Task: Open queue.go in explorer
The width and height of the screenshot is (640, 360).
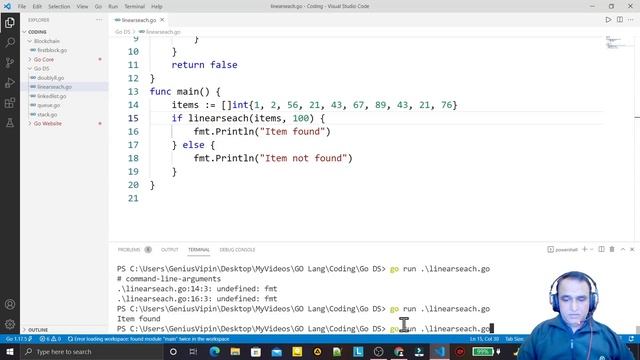Action: pos(64,105)
